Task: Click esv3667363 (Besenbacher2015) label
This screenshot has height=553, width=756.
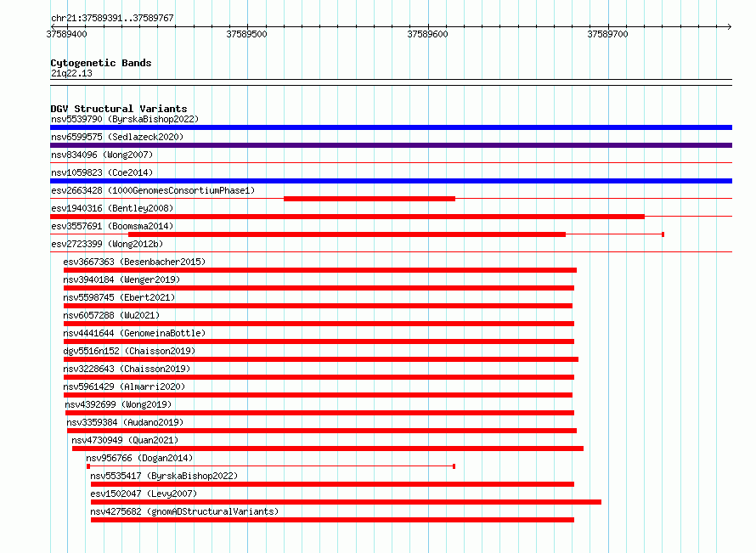Action: pyautogui.click(x=134, y=262)
